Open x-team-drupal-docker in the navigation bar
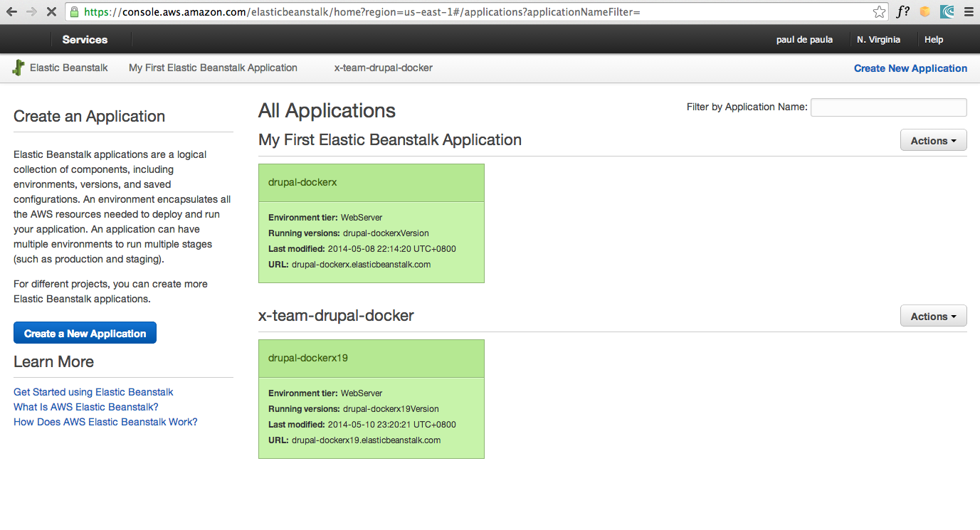 point(384,68)
